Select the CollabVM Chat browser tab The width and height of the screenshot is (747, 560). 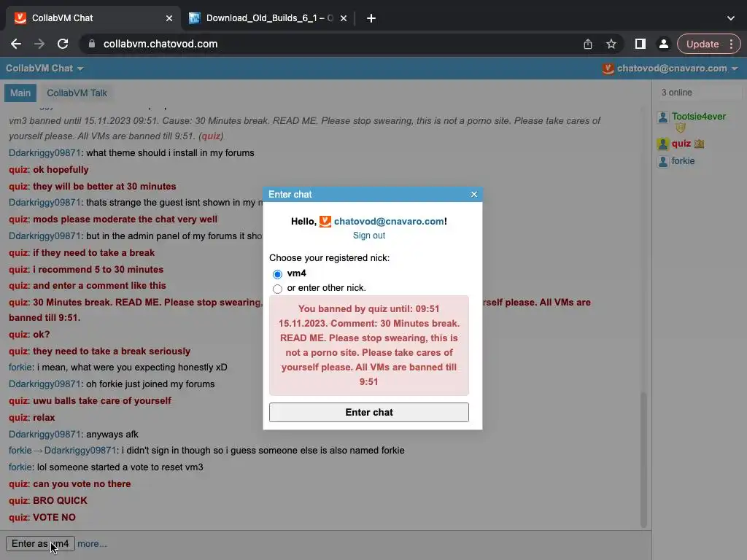tap(93, 18)
